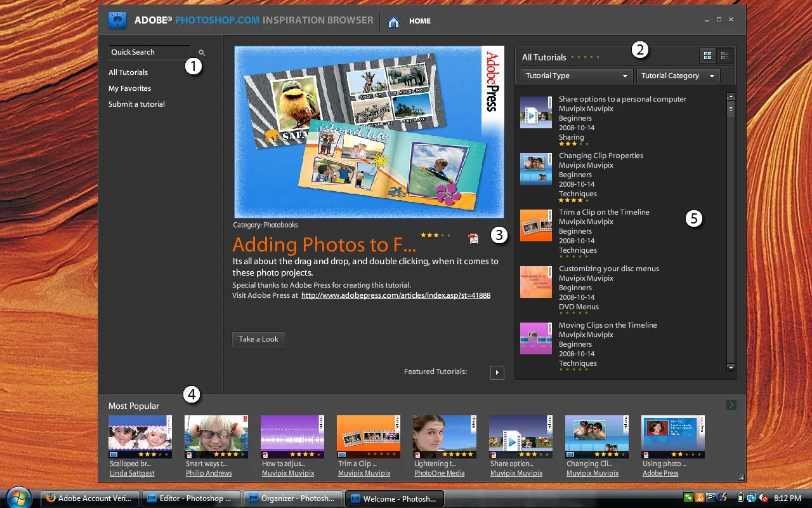Click the Adding Photos to F... title

click(x=324, y=244)
